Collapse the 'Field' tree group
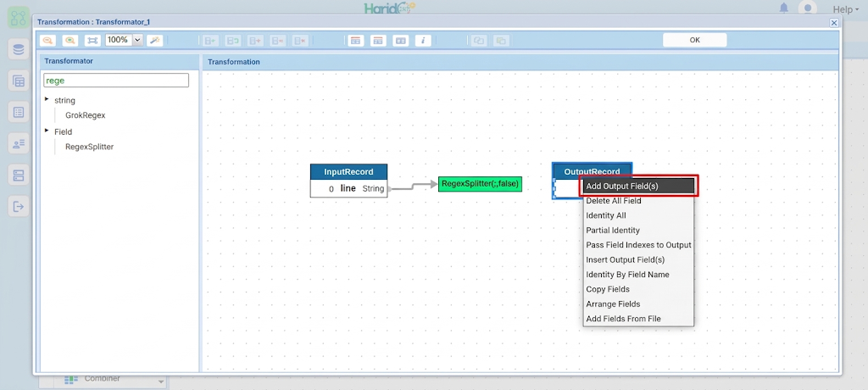 (47, 131)
